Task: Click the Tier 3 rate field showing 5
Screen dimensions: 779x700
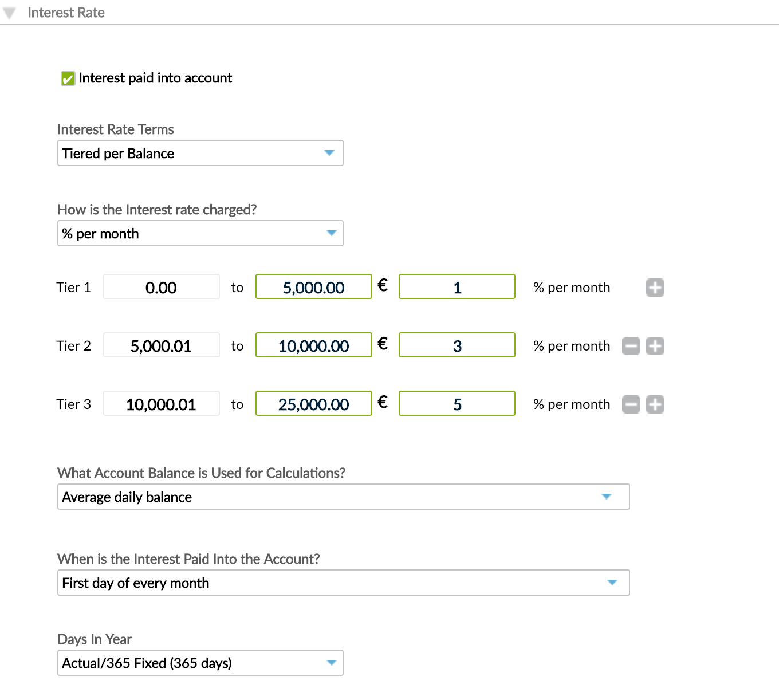Action: click(457, 403)
